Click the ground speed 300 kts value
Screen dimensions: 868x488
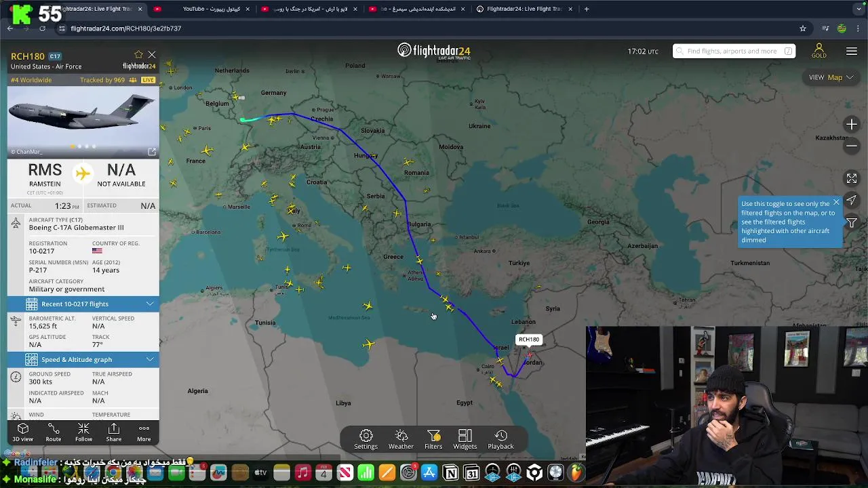(x=41, y=382)
